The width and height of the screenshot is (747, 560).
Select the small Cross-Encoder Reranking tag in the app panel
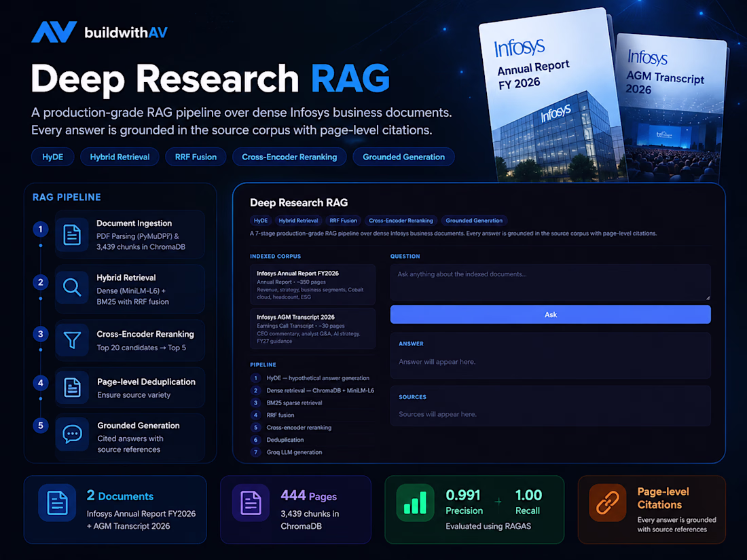401,221
